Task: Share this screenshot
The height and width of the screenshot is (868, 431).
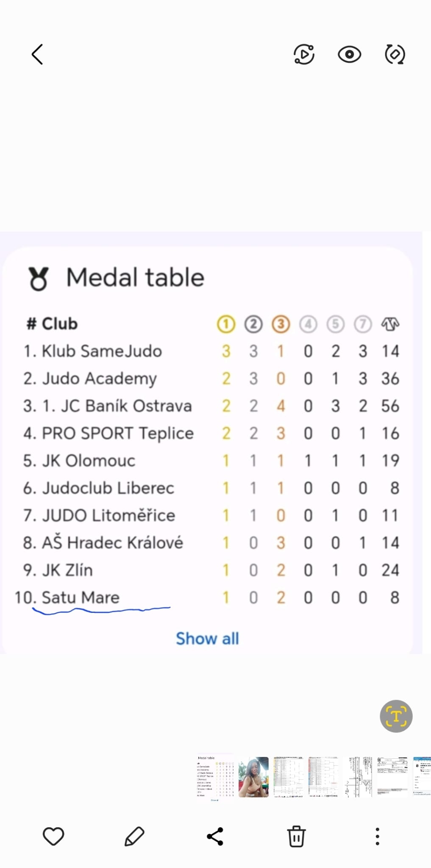Action: click(x=215, y=836)
